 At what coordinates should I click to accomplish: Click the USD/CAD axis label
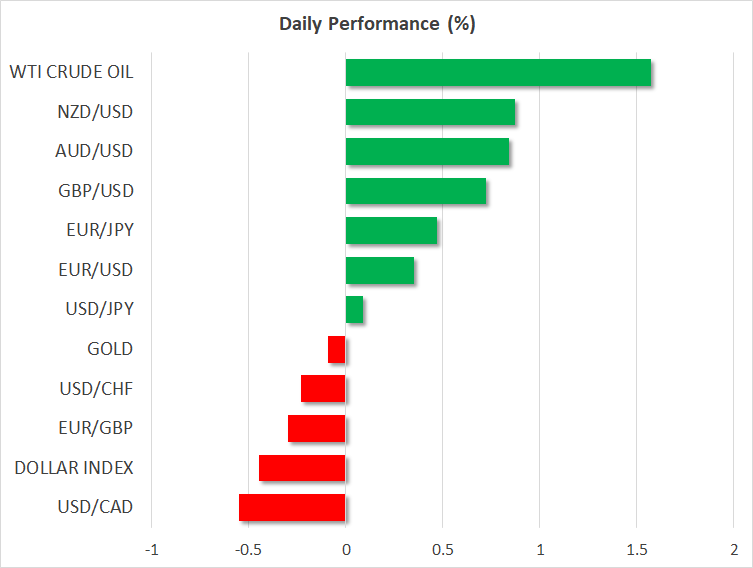(x=97, y=508)
